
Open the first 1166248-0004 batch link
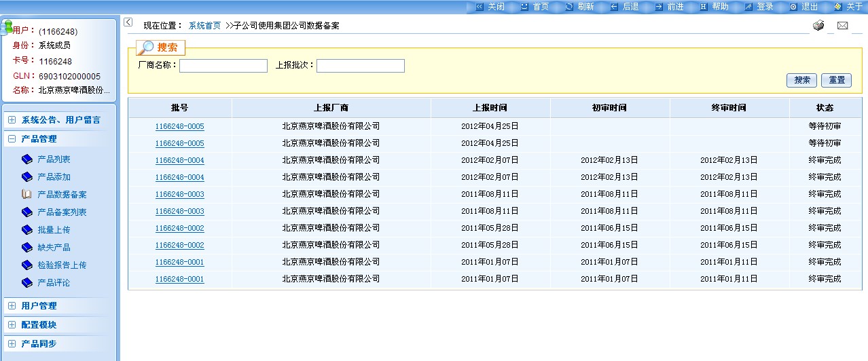coord(179,160)
